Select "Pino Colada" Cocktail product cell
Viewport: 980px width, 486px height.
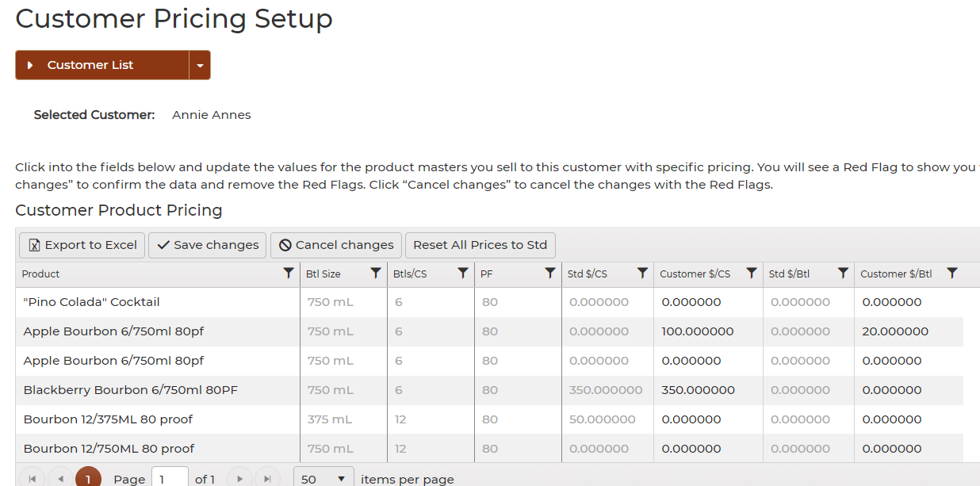tap(158, 302)
